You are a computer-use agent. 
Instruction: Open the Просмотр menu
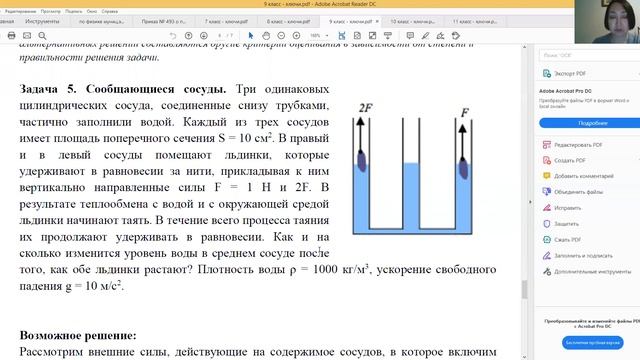(x=51, y=11)
